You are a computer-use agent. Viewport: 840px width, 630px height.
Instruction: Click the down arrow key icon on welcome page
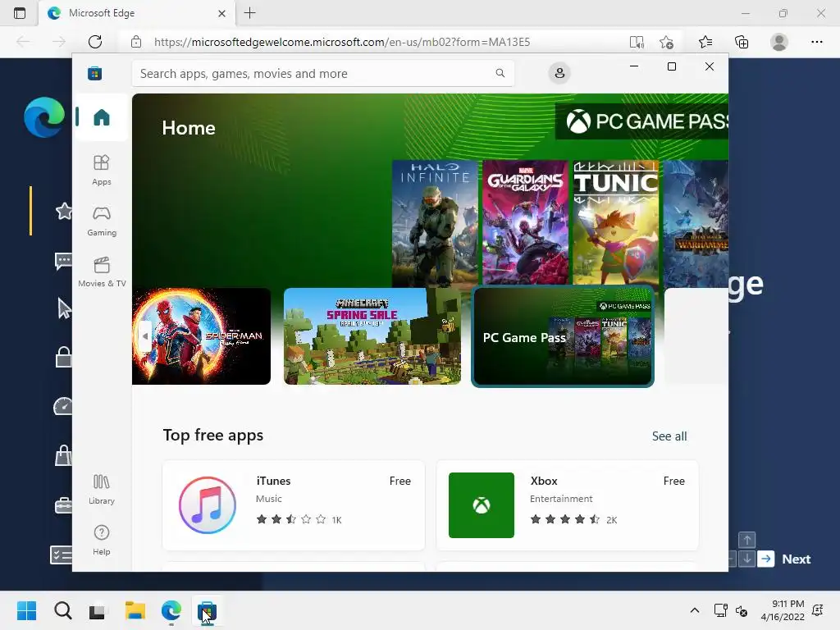746,559
